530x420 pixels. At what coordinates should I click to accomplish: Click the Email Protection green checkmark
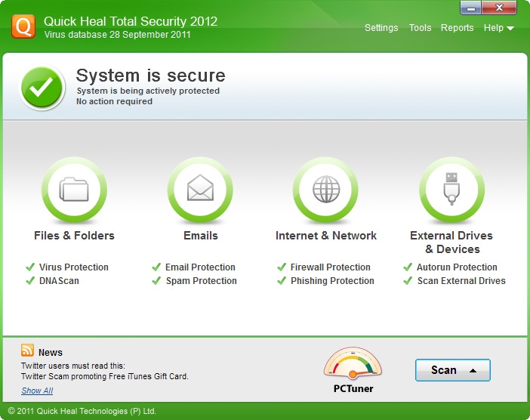[x=156, y=267]
